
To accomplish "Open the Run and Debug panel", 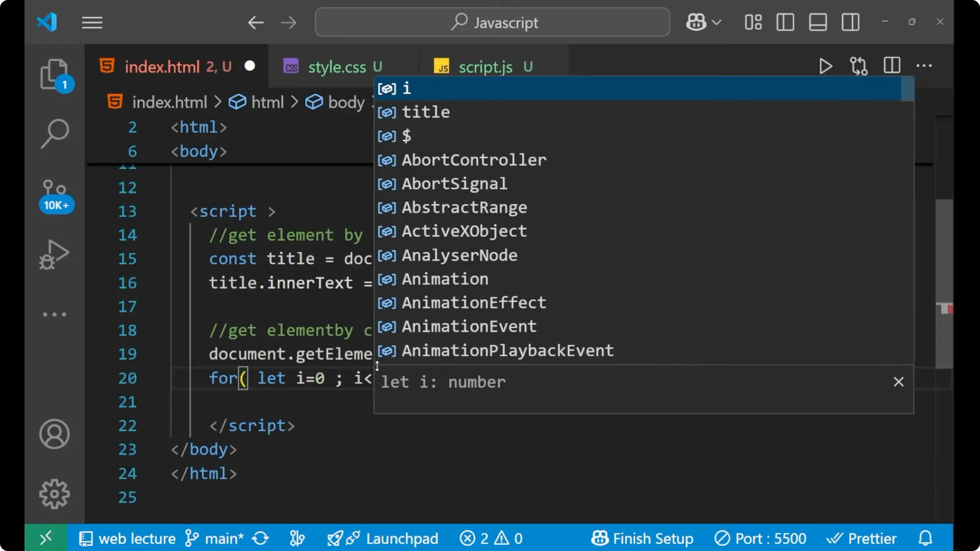I will pos(54,254).
